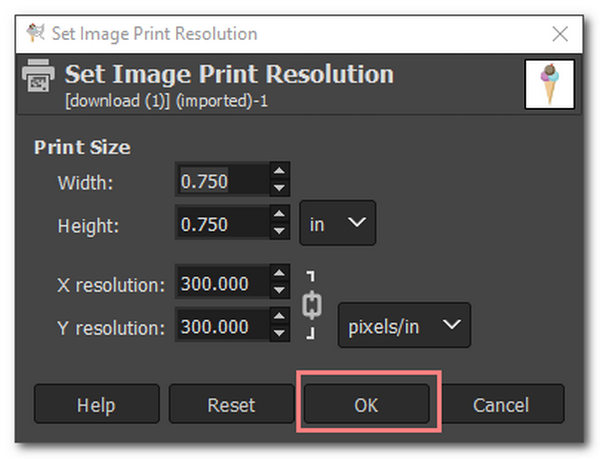The image size is (600, 459).
Task: Click the ice cream image thumbnail
Action: point(549,85)
